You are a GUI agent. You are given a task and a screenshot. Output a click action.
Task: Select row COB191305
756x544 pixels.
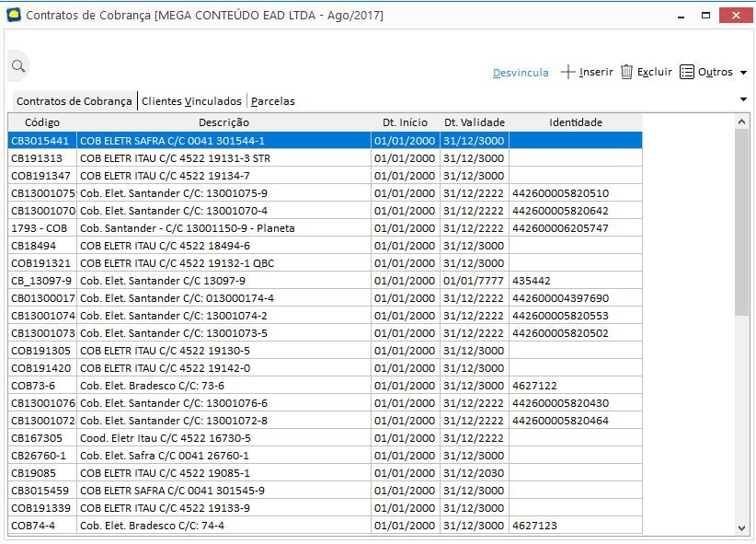[x=325, y=351]
